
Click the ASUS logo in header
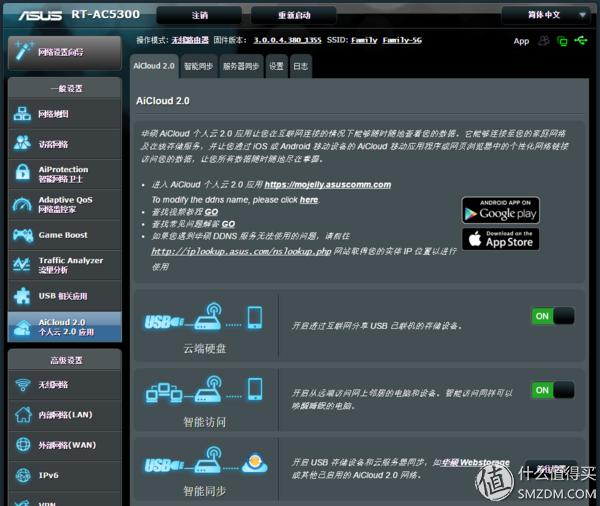tap(40, 15)
